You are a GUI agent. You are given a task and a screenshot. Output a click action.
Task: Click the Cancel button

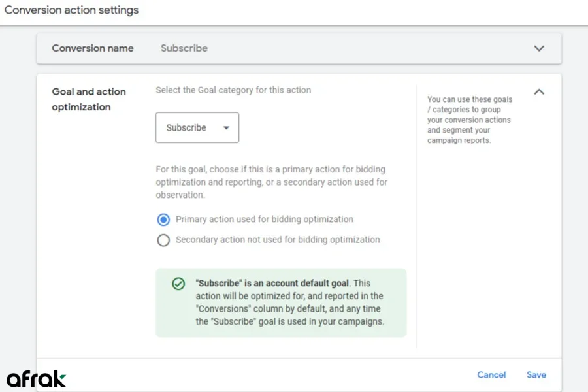[491, 375]
